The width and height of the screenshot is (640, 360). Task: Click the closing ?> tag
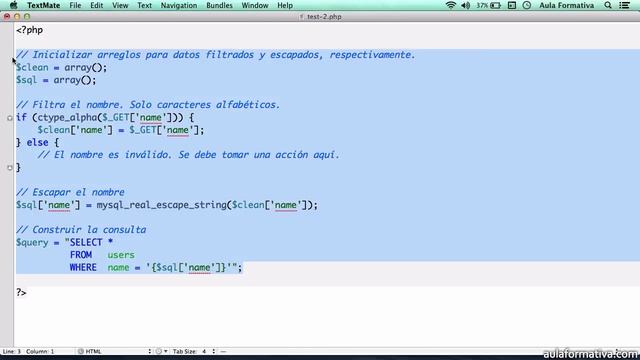(21, 293)
